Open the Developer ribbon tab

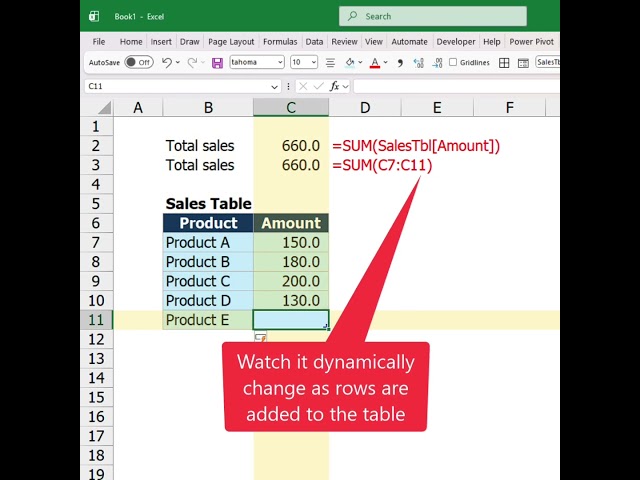click(456, 42)
